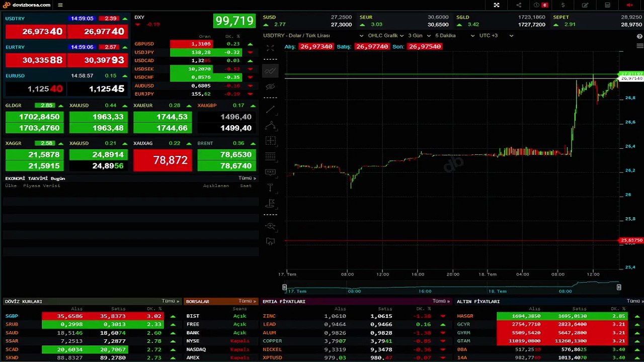Open the OHLC Grafik chart type dropdown

tap(386, 36)
